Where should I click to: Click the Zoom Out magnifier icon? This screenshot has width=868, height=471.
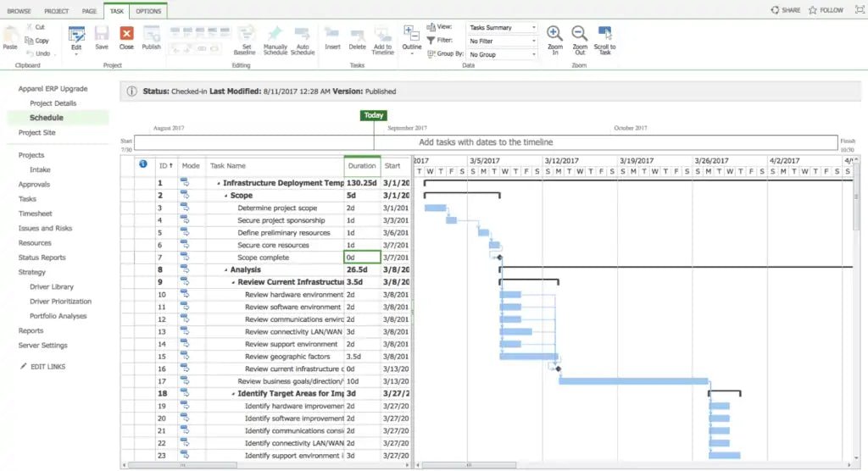pos(580,35)
